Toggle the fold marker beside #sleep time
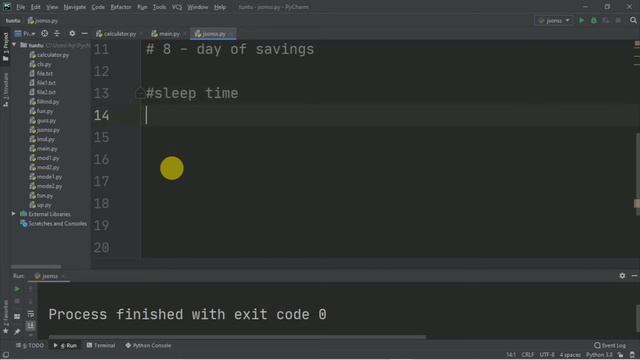Image resolution: width=640 pixels, height=360 pixels. [x=140, y=93]
